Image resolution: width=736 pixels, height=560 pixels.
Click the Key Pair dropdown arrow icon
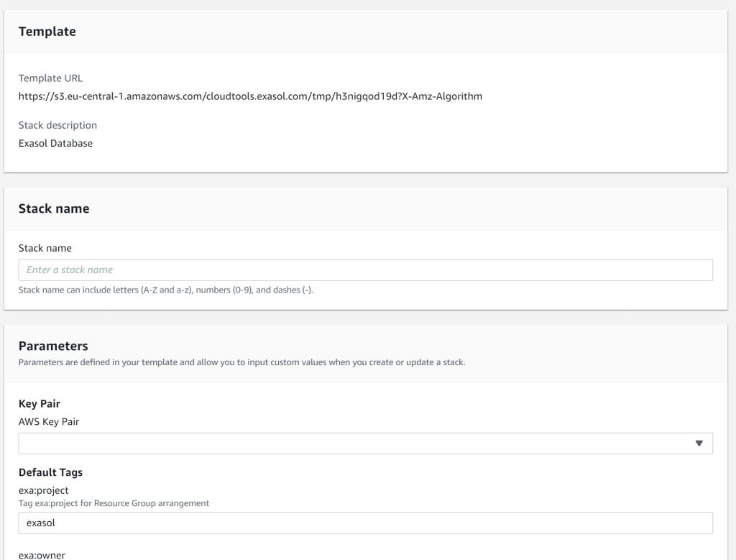[x=699, y=444]
